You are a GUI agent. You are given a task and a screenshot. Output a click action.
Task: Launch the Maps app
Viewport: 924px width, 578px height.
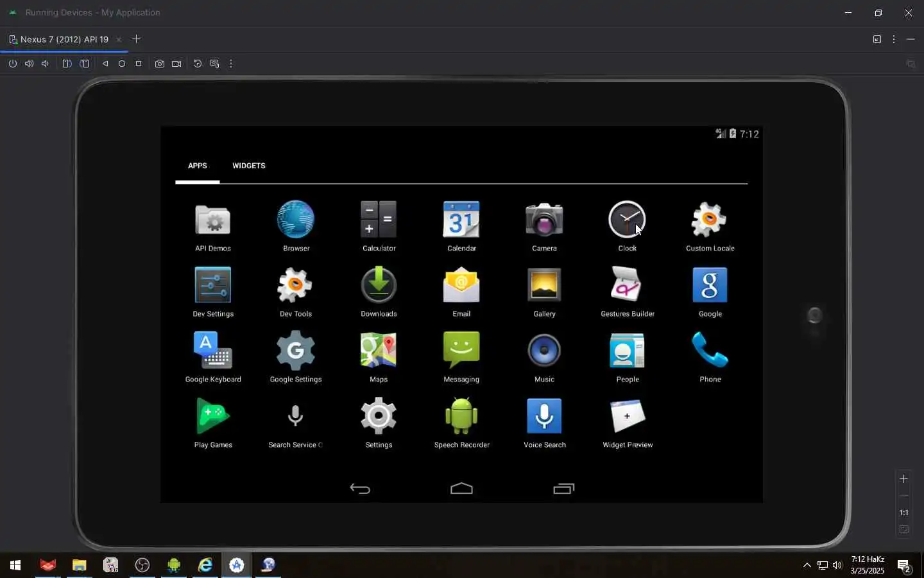(x=379, y=358)
